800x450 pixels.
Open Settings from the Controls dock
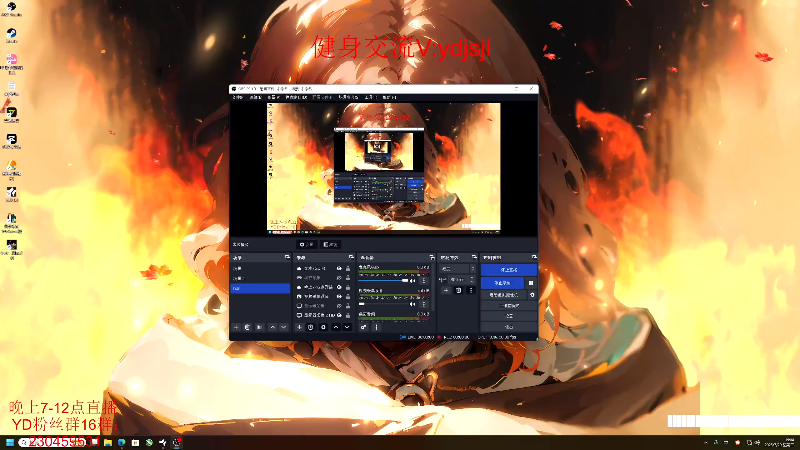509,316
